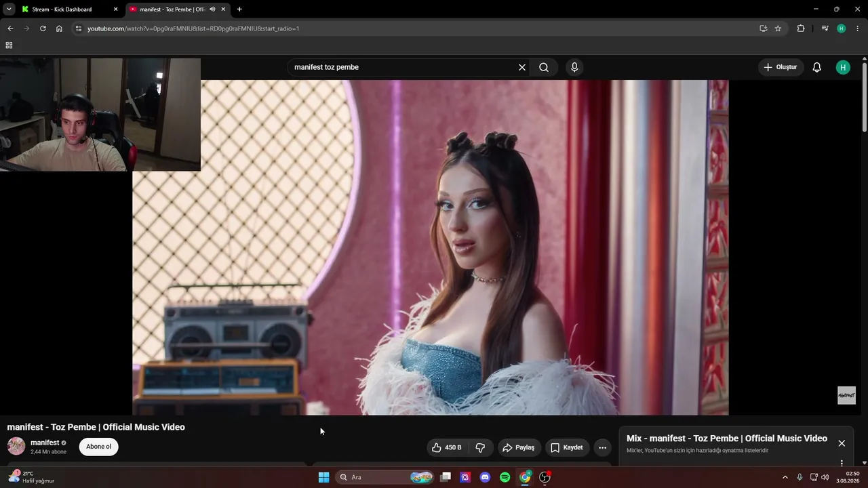Save the video with Kaydet
The image size is (868, 488).
pyautogui.click(x=567, y=447)
